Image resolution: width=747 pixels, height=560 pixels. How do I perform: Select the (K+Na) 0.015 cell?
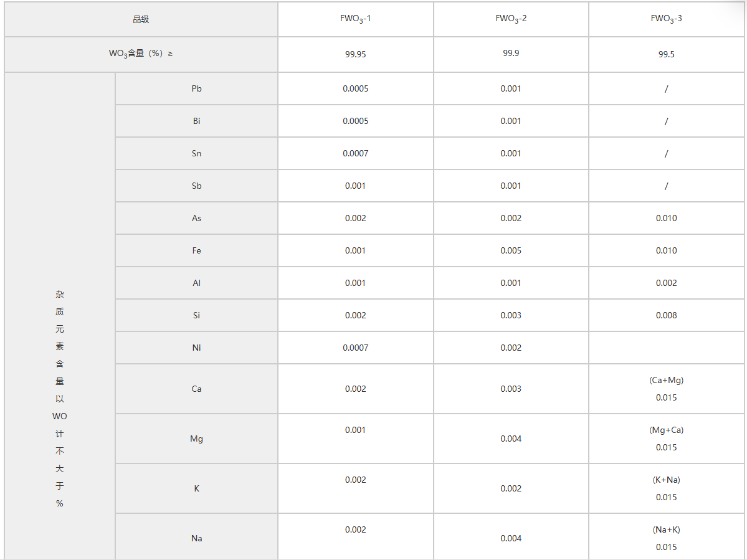666,488
